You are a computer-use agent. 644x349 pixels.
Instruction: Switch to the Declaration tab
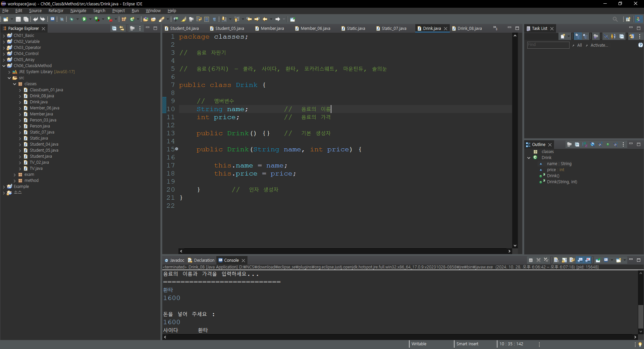(x=201, y=260)
